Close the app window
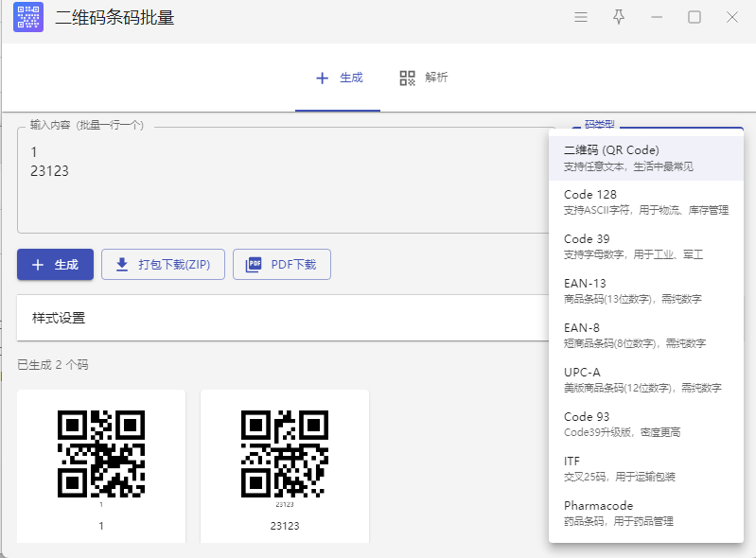This screenshot has width=756, height=558. coord(732,17)
